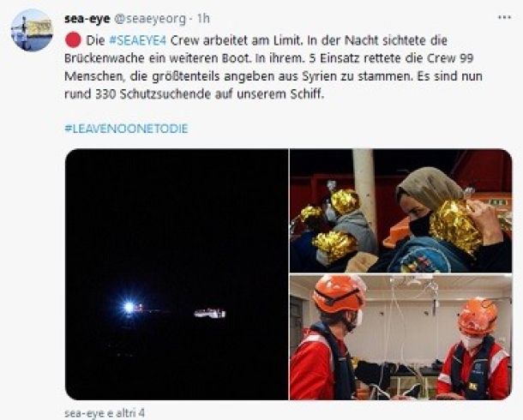This screenshot has height=420, width=523.
Task: Open the sea-eye profile avatar
Action: [32, 30]
